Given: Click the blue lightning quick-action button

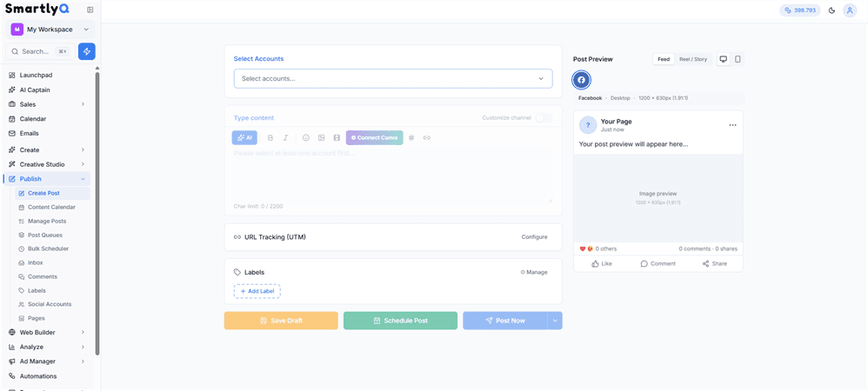Looking at the screenshot, I should tap(87, 51).
